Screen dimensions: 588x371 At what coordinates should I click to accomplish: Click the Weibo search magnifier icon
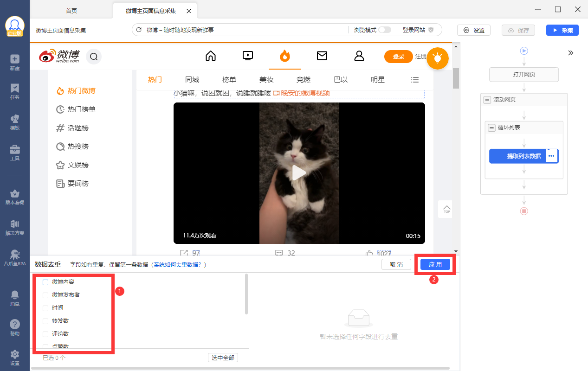pos(94,57)
